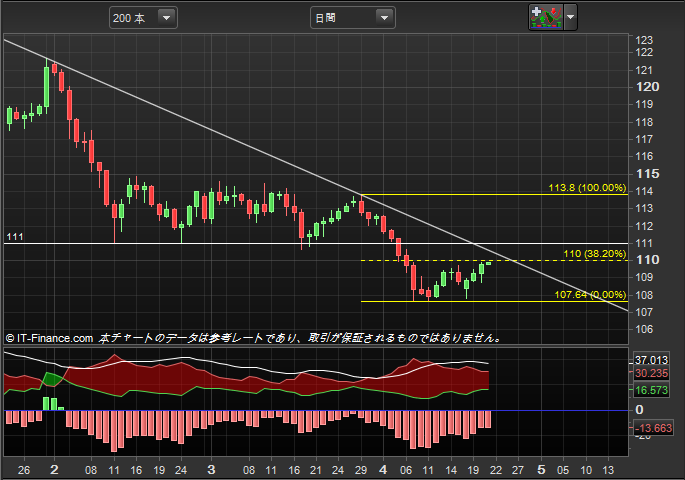The width and height of the screenshot is (685, 480).
Task: Click date 29 on the time axis
Action: (x=361, y=470)
